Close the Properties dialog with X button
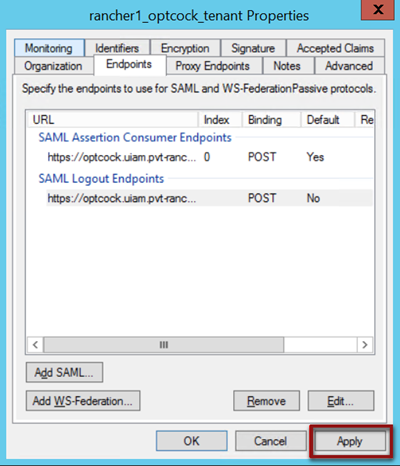400x466 pixels. coord(378,9)
